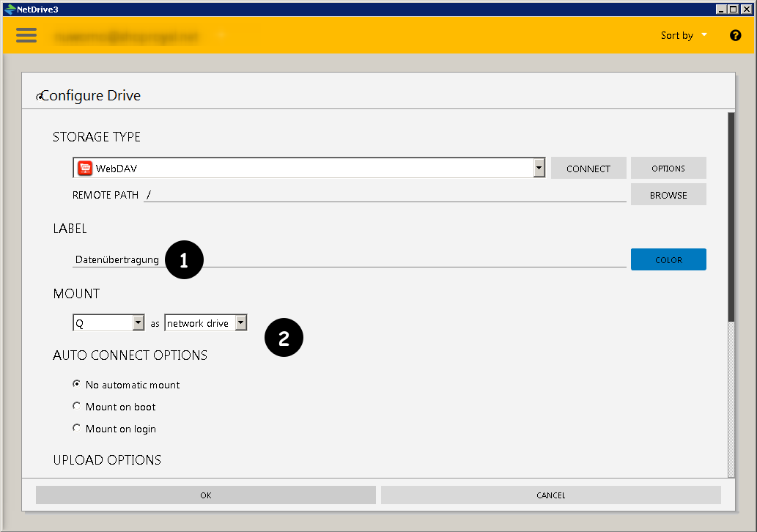The height and width of the screenshot is (532, 757).
Task: Select No automatic mount option
Action: click(x=77, y=384)
